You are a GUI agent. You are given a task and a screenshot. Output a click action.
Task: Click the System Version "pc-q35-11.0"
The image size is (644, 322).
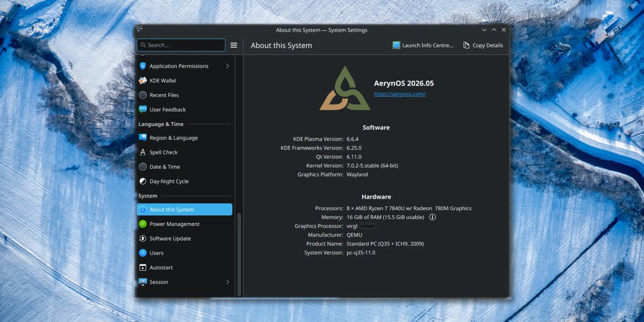361,252
